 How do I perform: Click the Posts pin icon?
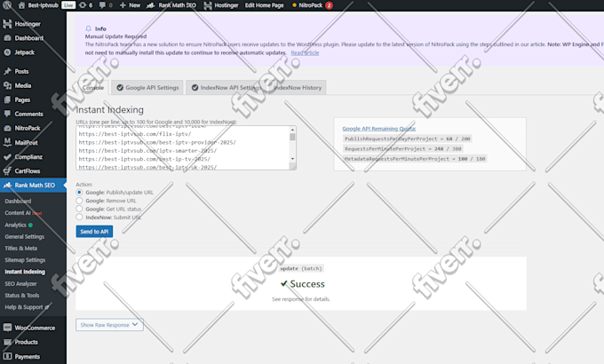[7, 71]
